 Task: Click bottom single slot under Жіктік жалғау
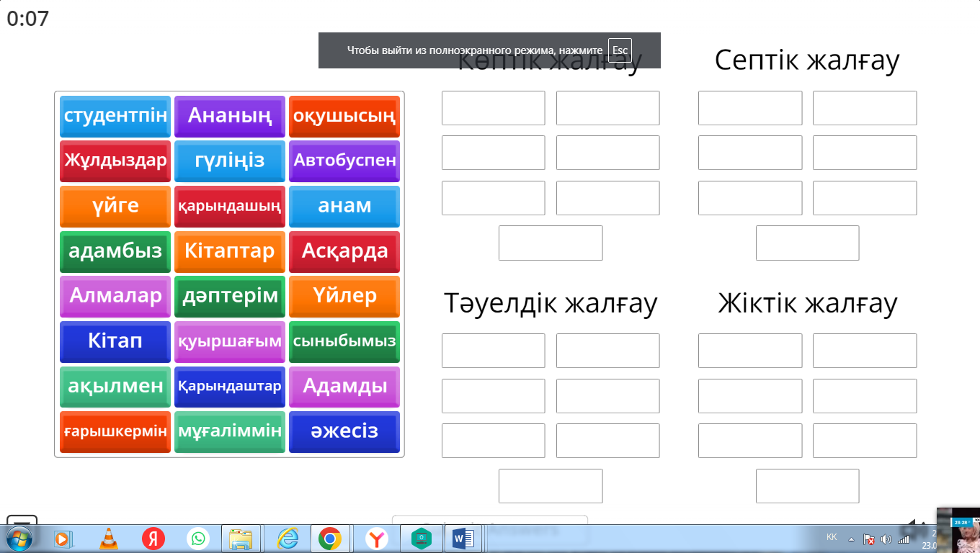tap(807, 486)
